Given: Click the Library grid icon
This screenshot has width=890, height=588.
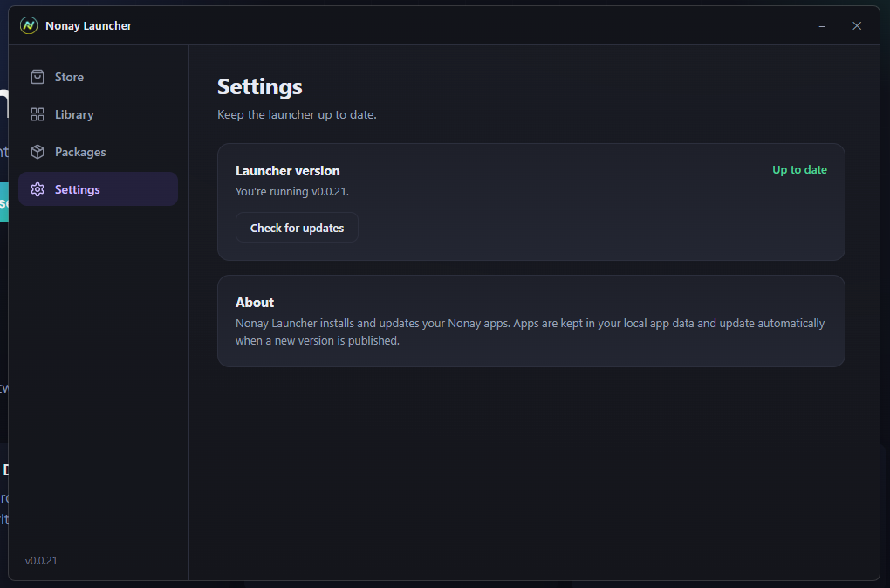Looking at the screenshot, I should (x=38, y=114).
